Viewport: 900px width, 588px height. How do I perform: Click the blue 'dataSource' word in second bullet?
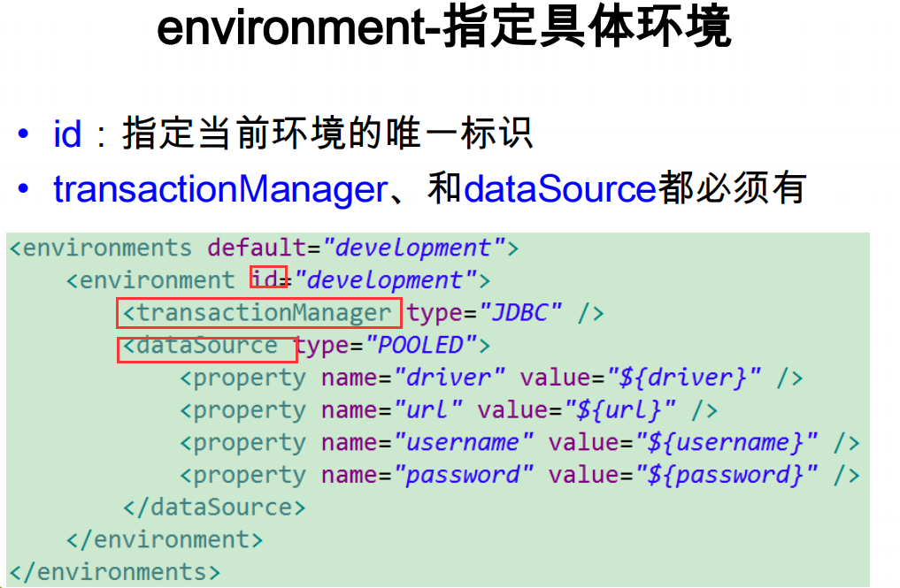[559, 188]
